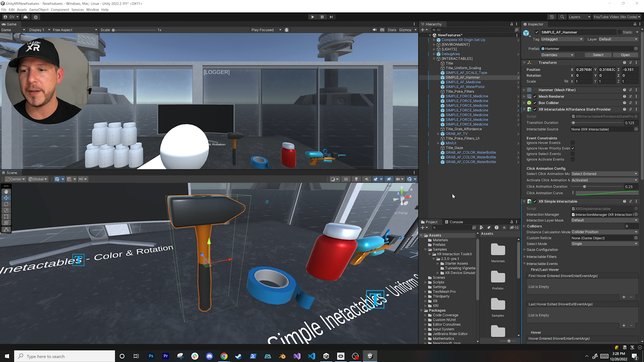644x362 pixels.
Task: Uncheck Ignore Hover Priority Events checkbox
Action: pyautogui.click(x=573, y=148)
